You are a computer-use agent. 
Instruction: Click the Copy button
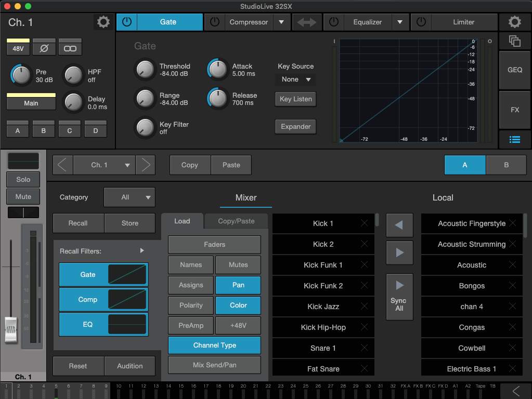click(190, 165)
